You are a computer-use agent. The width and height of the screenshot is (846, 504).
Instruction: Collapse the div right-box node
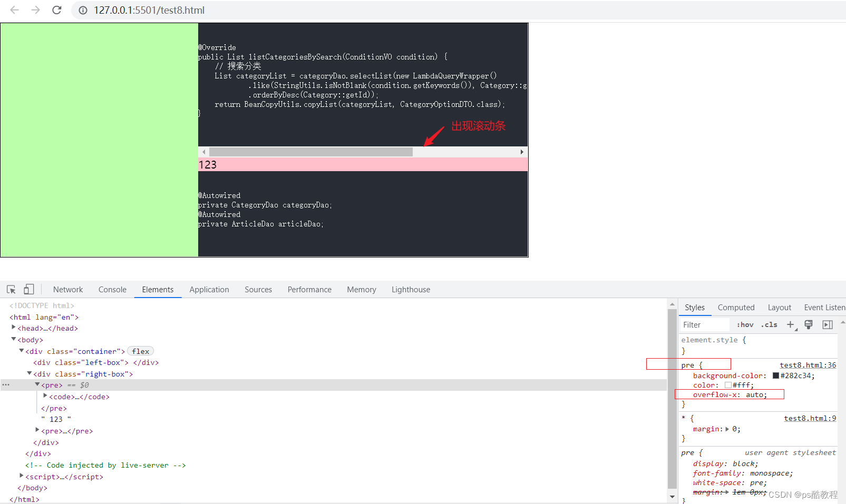30,373
